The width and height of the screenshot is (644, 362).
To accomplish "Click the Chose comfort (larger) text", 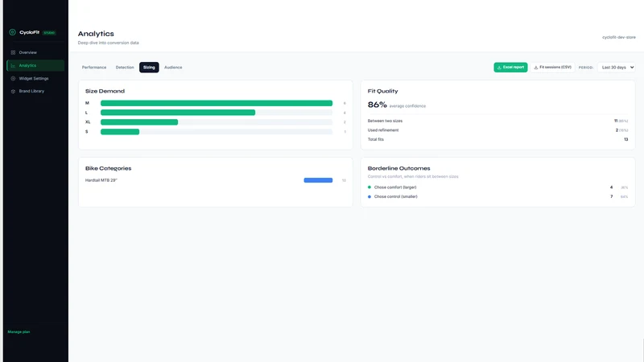I will pyautogui.click(x=395, y=187).
